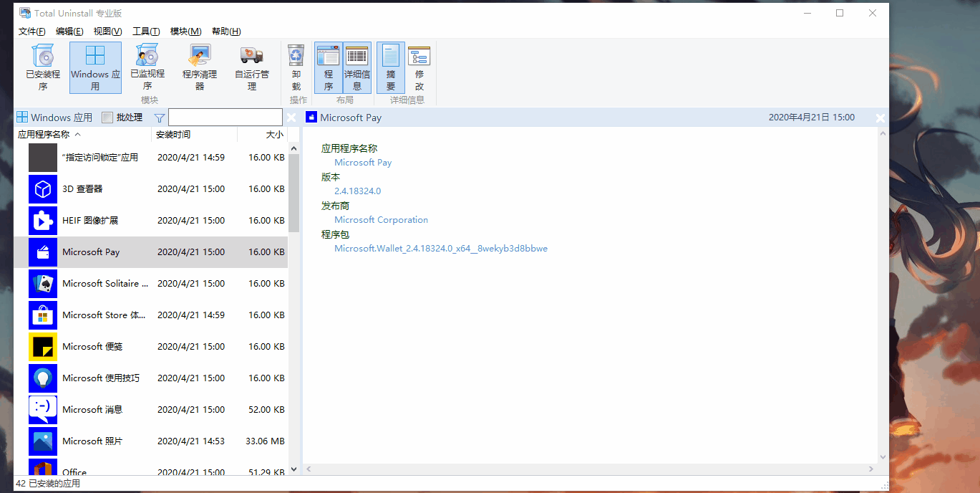Click the Microsoft Corporation publisher value

(381, 220)
